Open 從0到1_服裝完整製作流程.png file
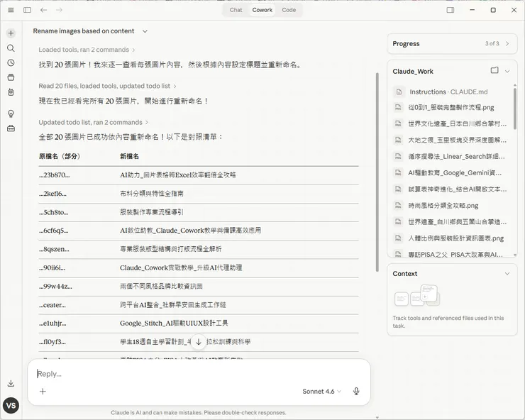Viewport: 525px width, 420px height. 452,108
